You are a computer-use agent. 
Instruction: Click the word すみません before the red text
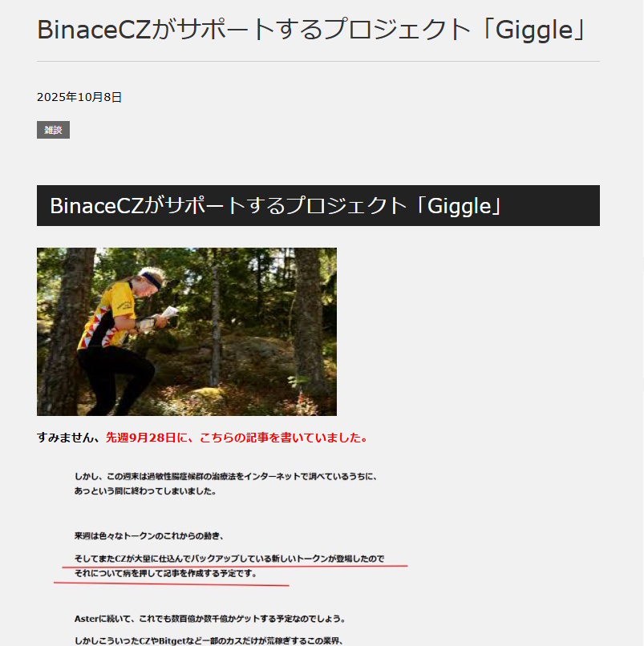coord(68,438)
